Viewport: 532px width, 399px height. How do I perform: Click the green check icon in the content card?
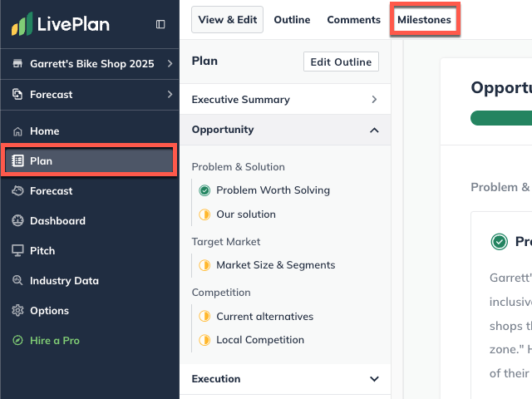coord(499,242)
